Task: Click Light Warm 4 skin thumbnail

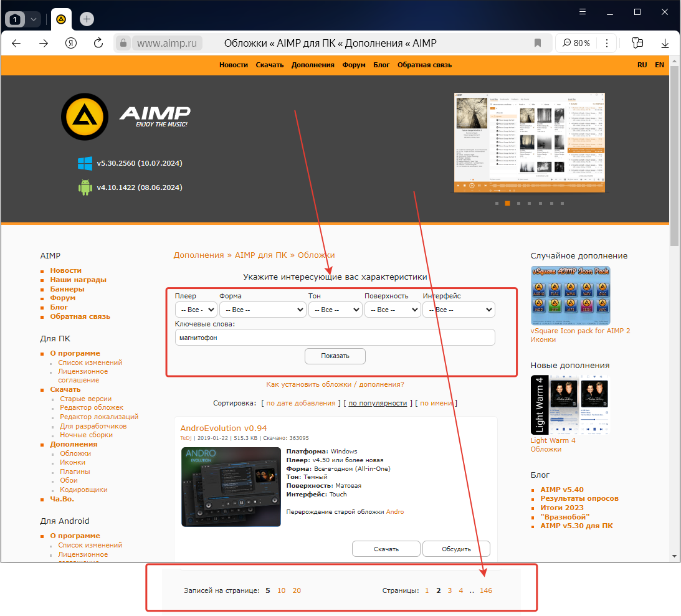Action: (570, 405)
